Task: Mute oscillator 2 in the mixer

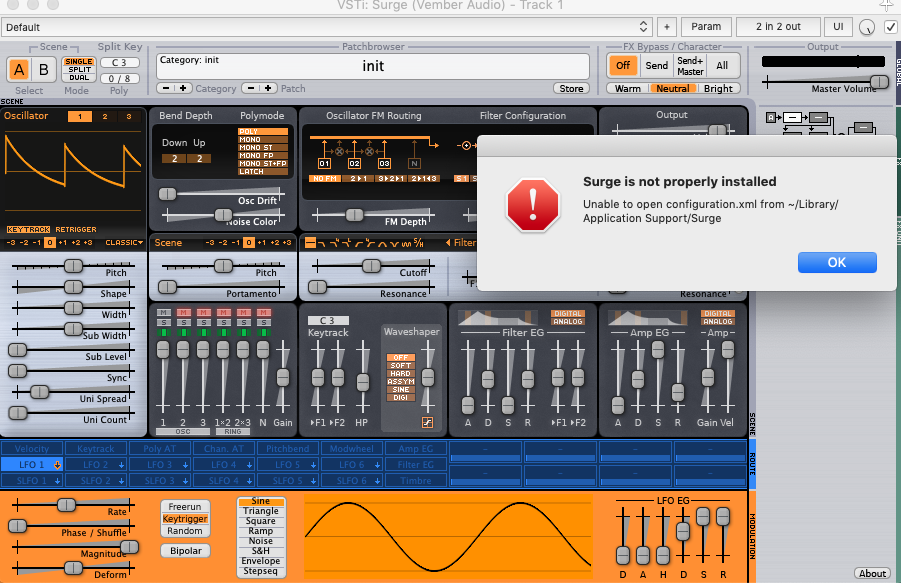Action: pos(183,312)
